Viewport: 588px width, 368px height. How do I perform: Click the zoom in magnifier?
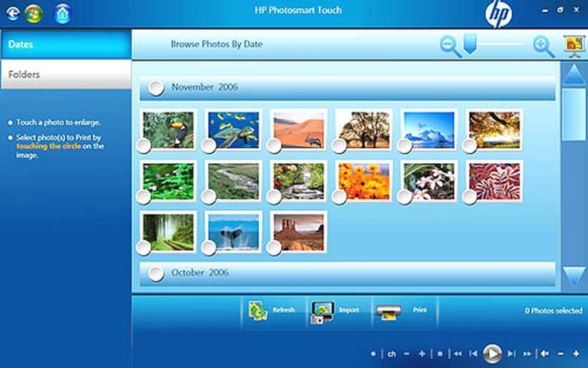point(543,46)
